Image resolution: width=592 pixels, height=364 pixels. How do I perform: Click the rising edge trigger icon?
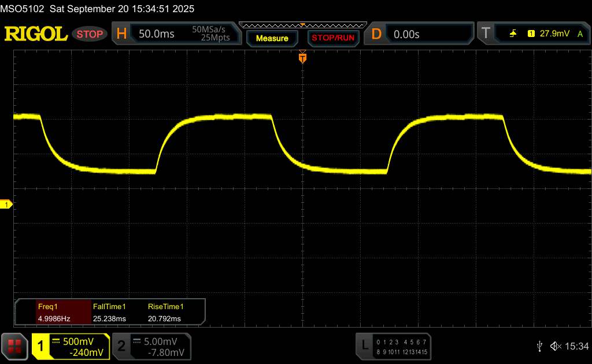point(513,34)
